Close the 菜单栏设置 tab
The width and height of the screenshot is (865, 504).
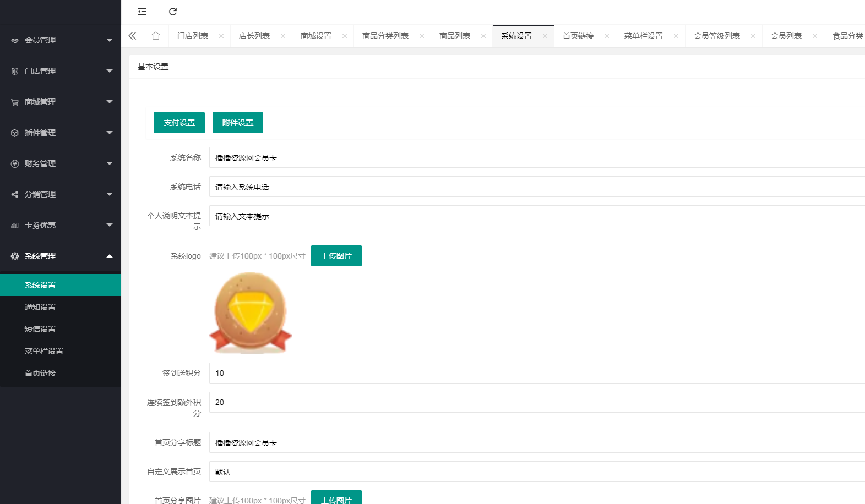click(x=676, y=36)
